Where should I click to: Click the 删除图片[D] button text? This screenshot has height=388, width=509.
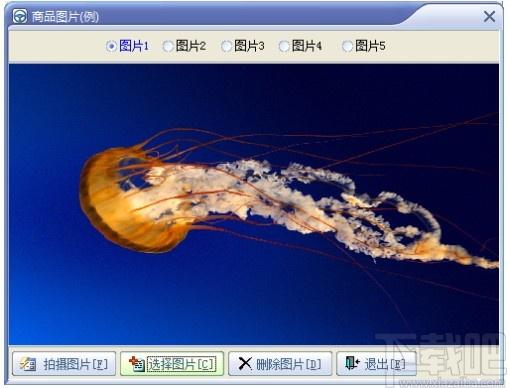tap(289, 364)
